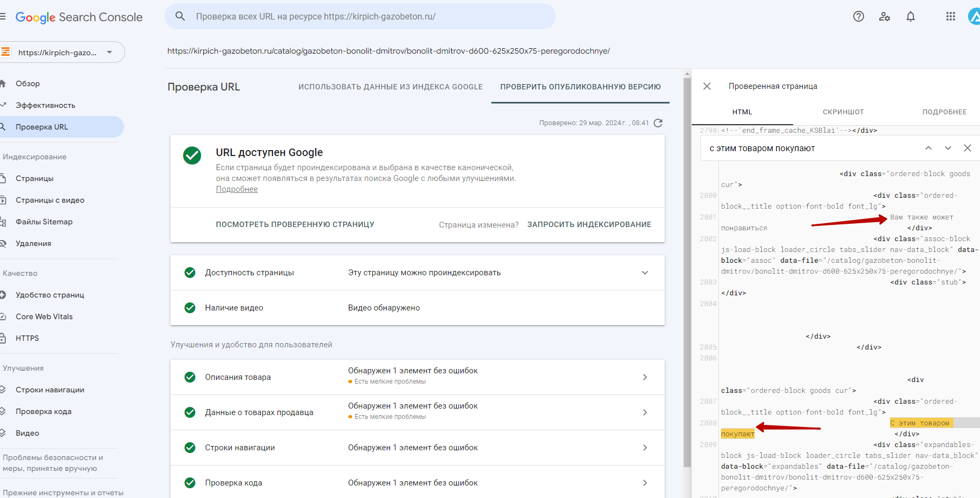The image size is (980, 498).
Task: Expand the Доступность страницы row
Action: (x=645, y=273)
